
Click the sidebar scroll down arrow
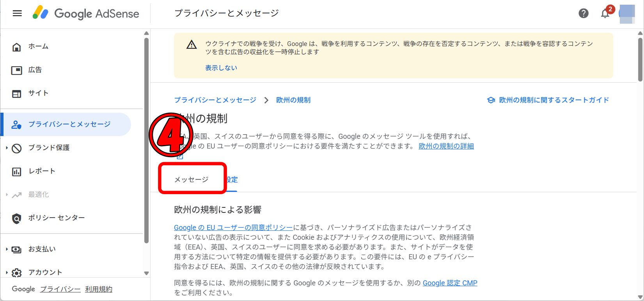tap(147, 273)
